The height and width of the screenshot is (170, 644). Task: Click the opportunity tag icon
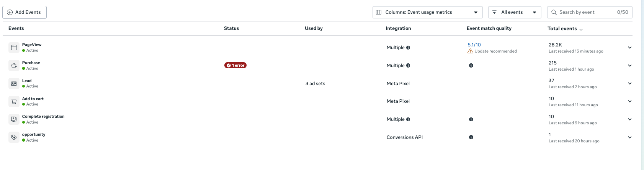(14, 137)
